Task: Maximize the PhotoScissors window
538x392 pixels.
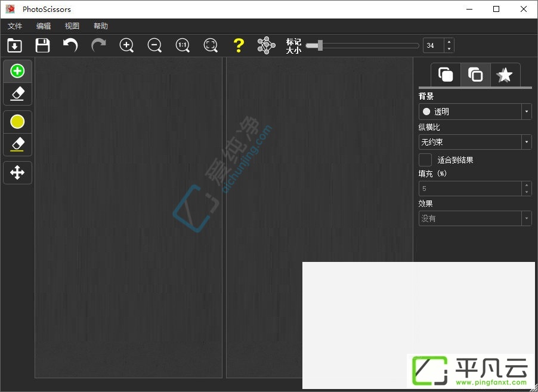Action: (x=496, y=10)
